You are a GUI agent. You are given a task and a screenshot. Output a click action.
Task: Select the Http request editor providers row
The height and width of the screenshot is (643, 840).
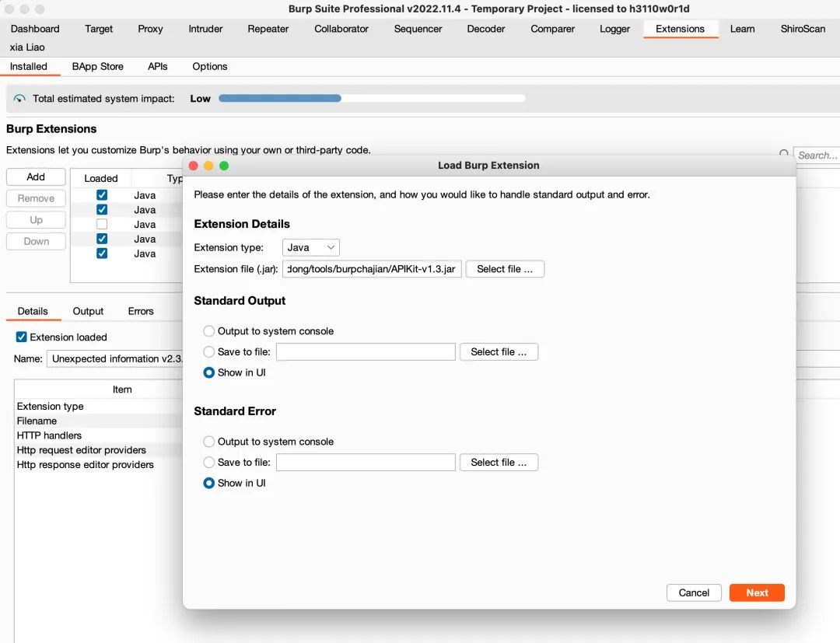pyautogui.click(x=99, y=449)
